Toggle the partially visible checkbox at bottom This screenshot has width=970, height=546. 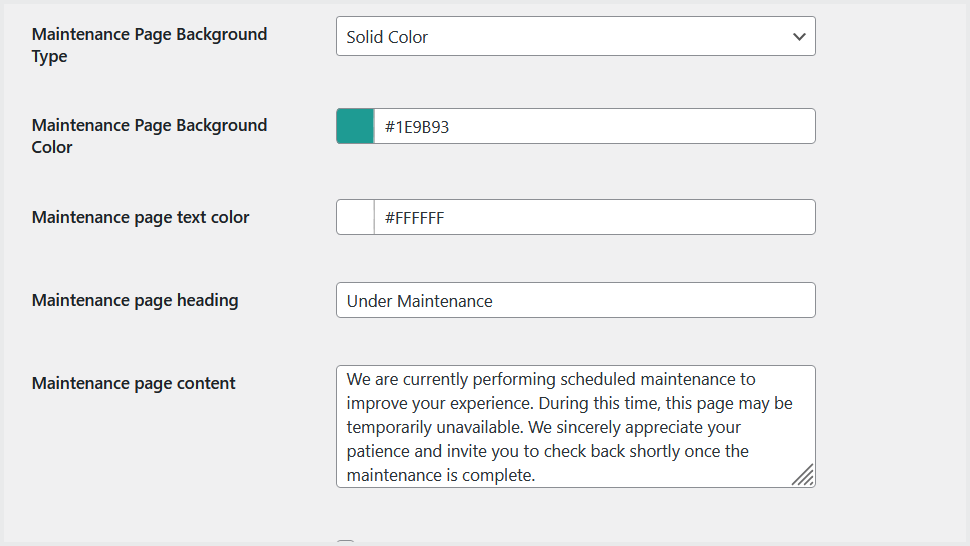tap(345, 543)
